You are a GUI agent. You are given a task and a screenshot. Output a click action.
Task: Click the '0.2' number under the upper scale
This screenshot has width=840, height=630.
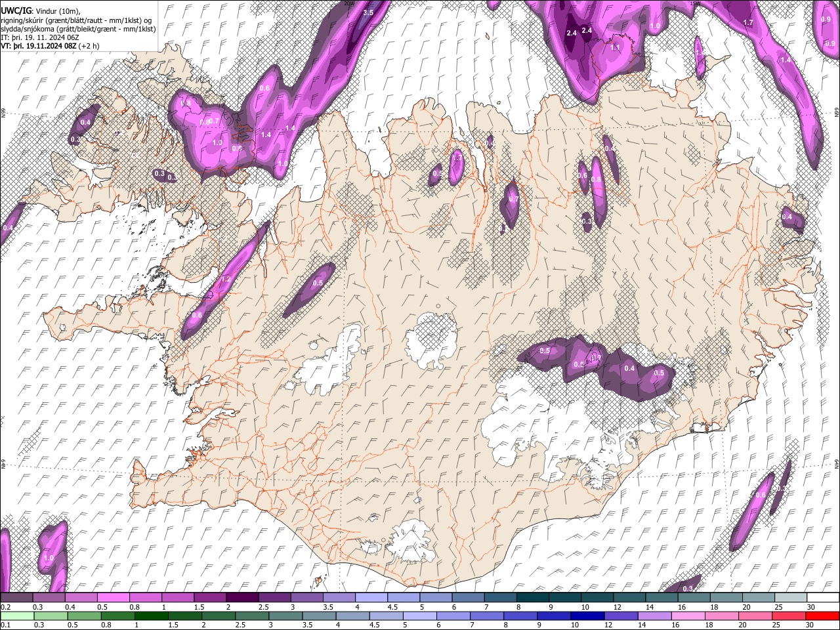[x=5, y=607]
